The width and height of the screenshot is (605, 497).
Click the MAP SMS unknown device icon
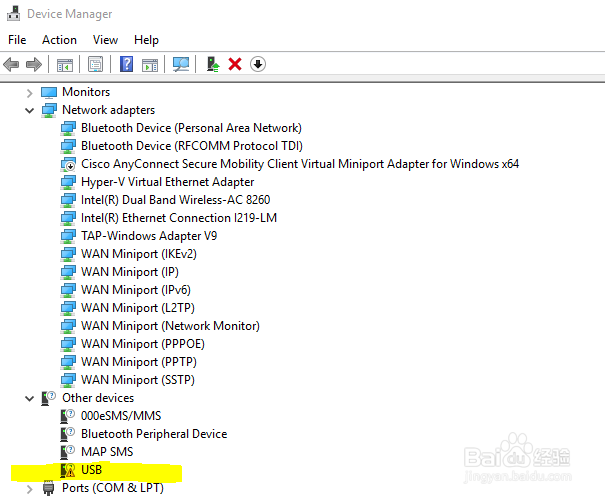pyautogui.click(x=68, y=452)
